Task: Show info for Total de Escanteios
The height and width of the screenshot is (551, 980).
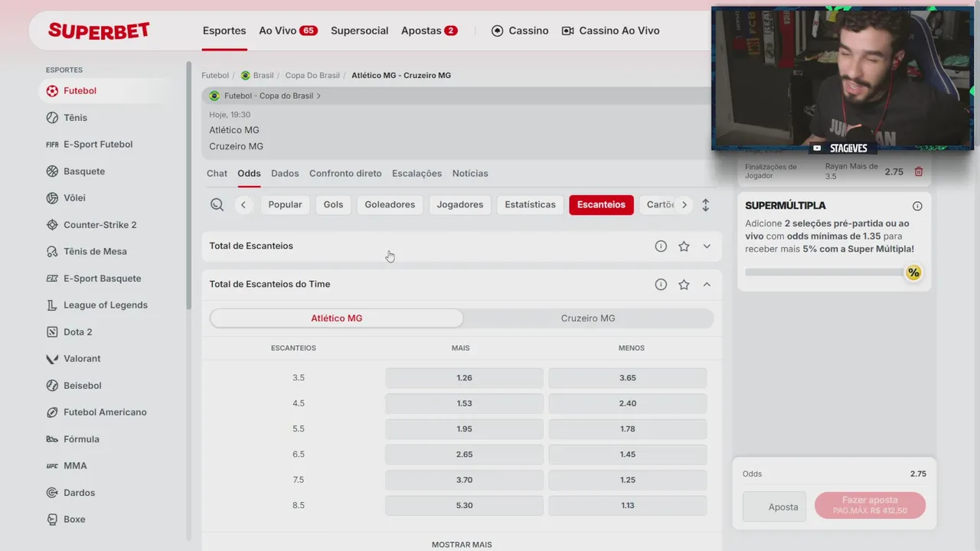Action: tap(661, 246)
